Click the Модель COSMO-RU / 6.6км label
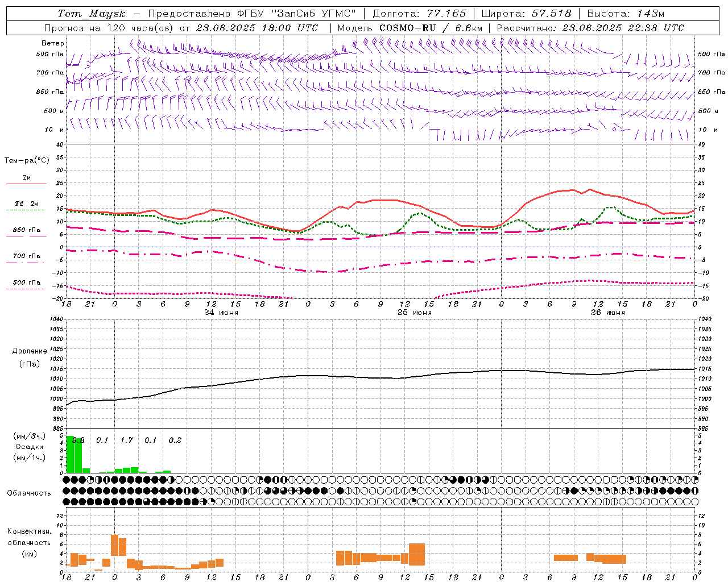Image resolution: width=728 pixels, height=582 pixels. [x=410, y=28]
